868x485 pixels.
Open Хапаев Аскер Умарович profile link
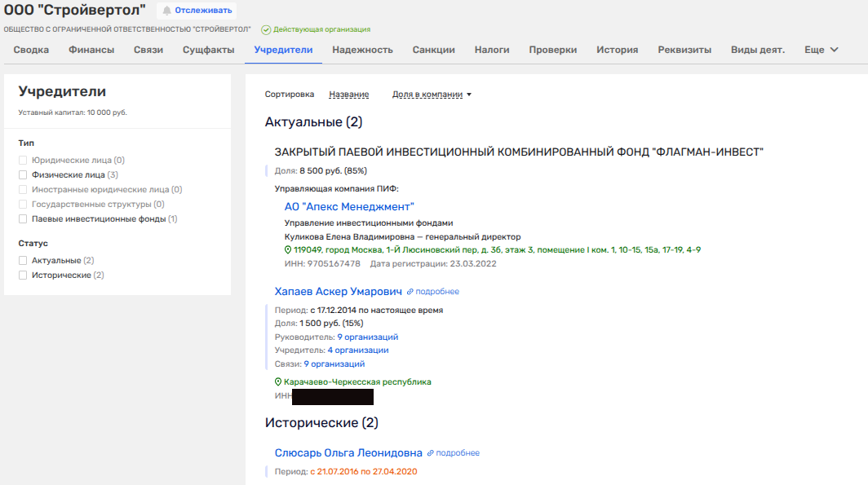tap(339, 292)
